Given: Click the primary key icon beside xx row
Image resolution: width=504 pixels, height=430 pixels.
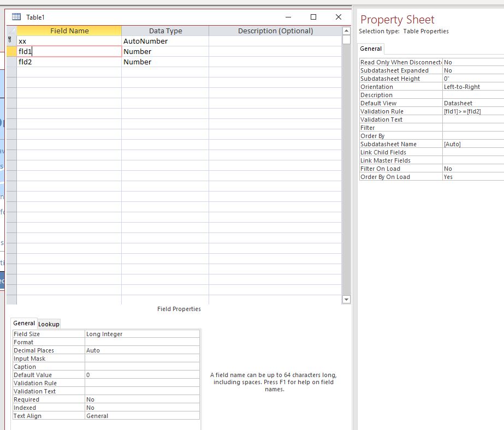Looking at the screenshot, I should (10, 40).
